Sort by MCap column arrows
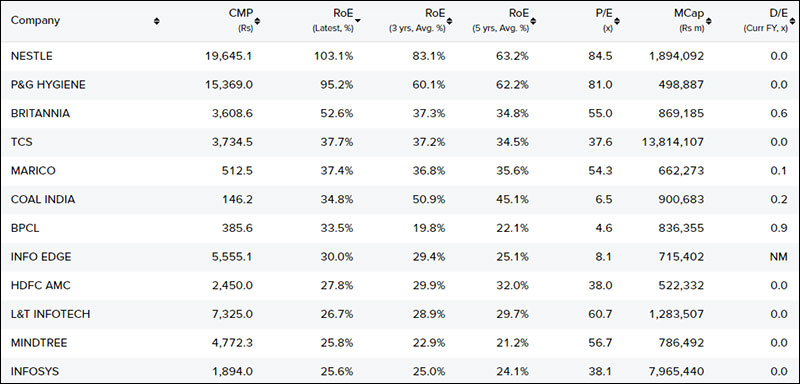 709,21
